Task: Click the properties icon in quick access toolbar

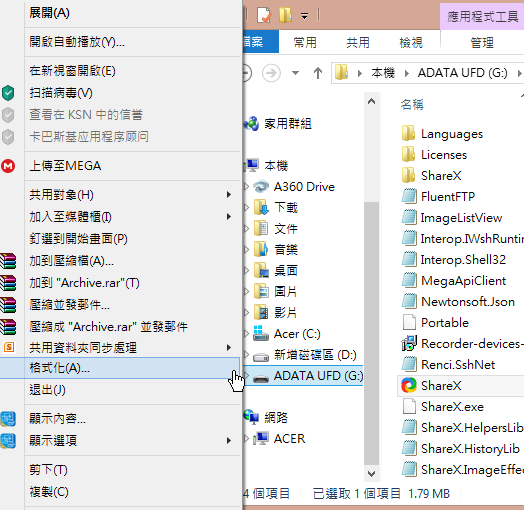Action: pyautogui.click(x=264, y=15)
